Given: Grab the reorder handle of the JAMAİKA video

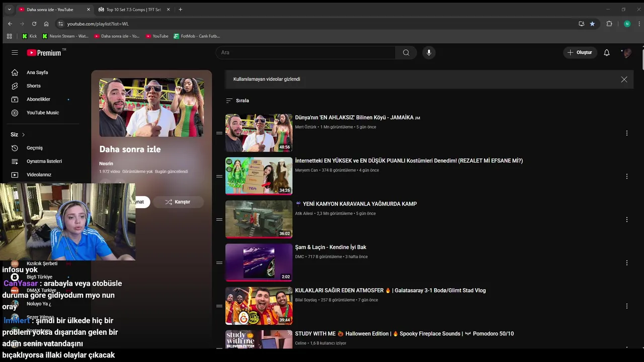Looking at the screenshot, I should coord(219,133).
